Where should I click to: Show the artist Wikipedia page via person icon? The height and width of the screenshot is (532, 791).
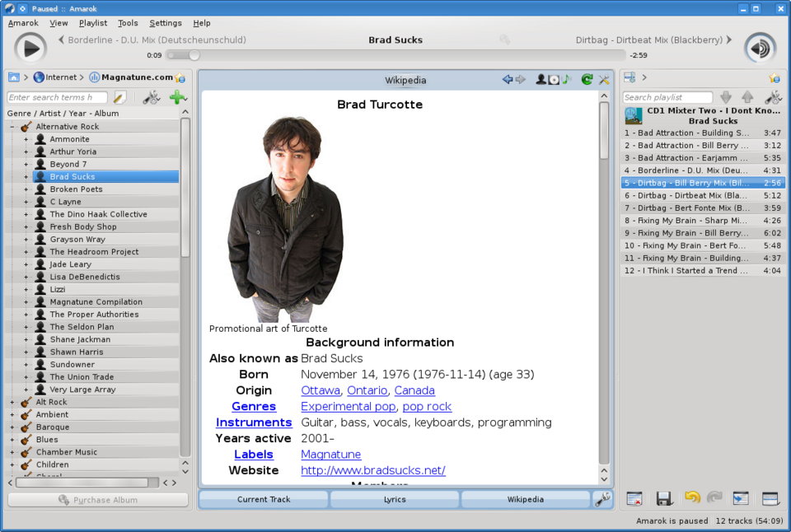541,80
